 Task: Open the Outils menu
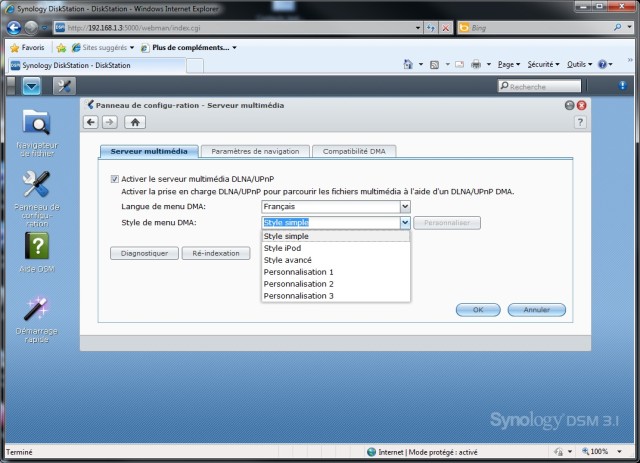tap(579, 64)
